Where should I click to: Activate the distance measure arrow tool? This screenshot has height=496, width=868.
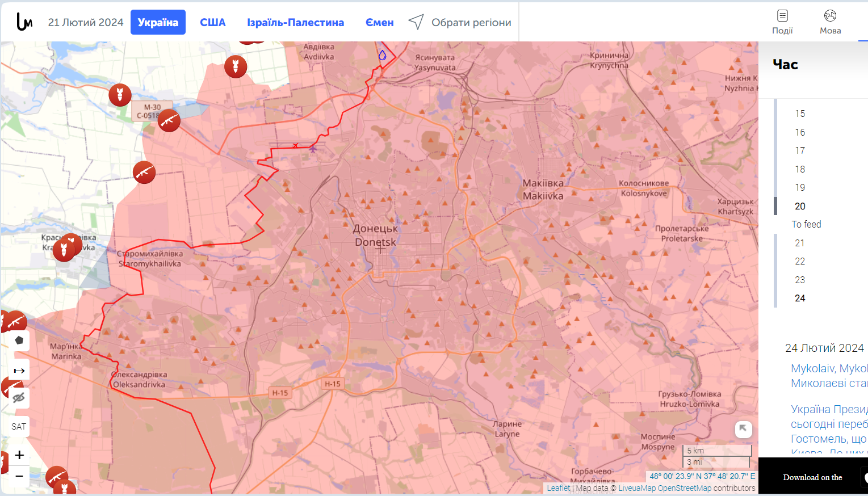(19, 371)
